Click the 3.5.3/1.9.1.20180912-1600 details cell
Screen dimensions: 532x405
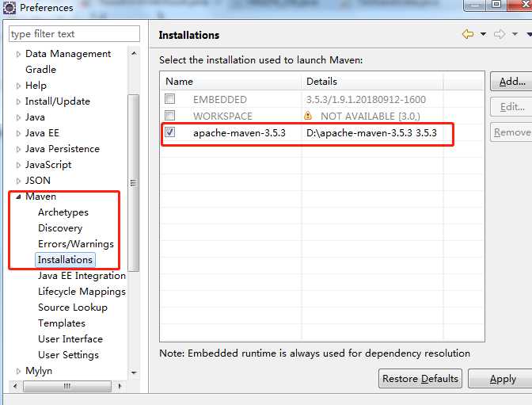point(366,100)
